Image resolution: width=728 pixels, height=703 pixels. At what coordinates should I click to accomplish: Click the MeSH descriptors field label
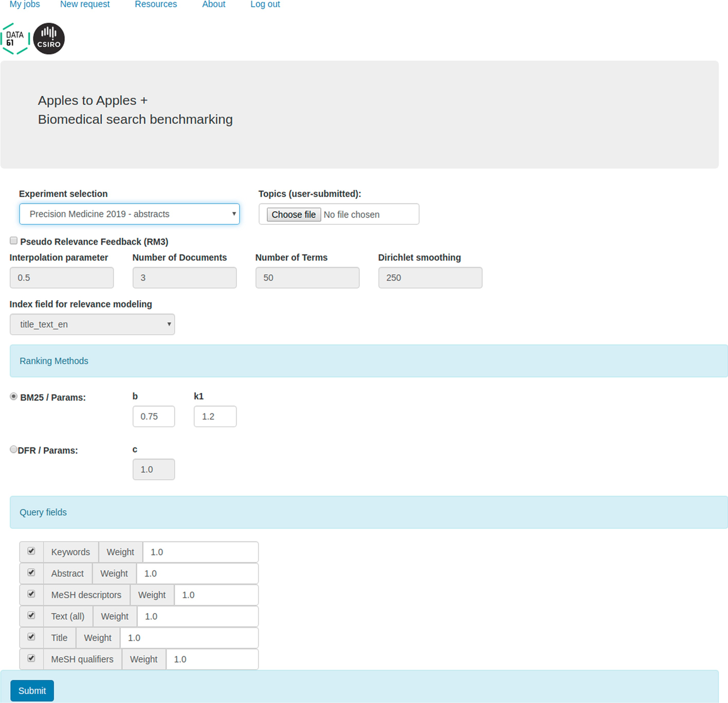(x=86, y=595)
